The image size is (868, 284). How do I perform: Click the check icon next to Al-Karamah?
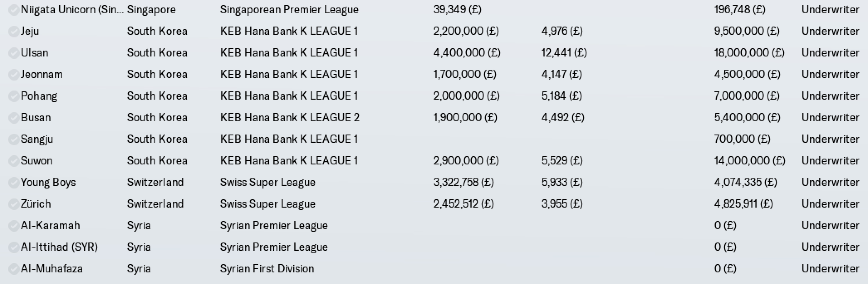pyautogui.click(x=14, y=225)
